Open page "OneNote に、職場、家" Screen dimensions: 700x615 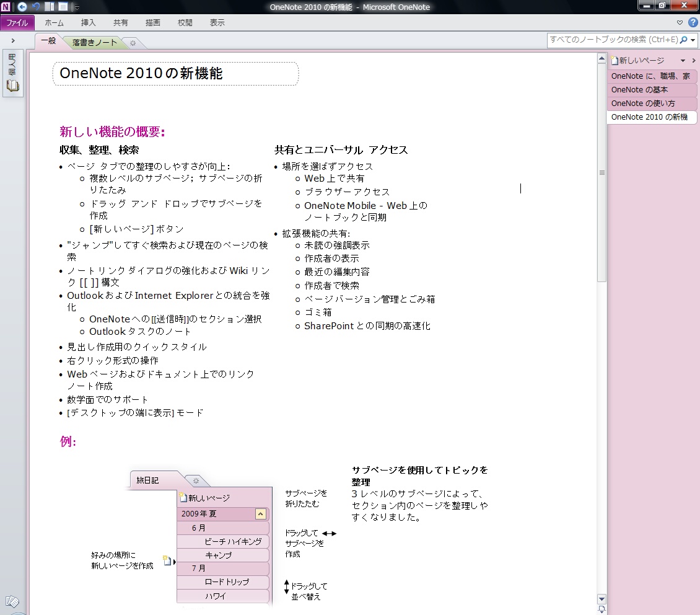coord(651,76)
